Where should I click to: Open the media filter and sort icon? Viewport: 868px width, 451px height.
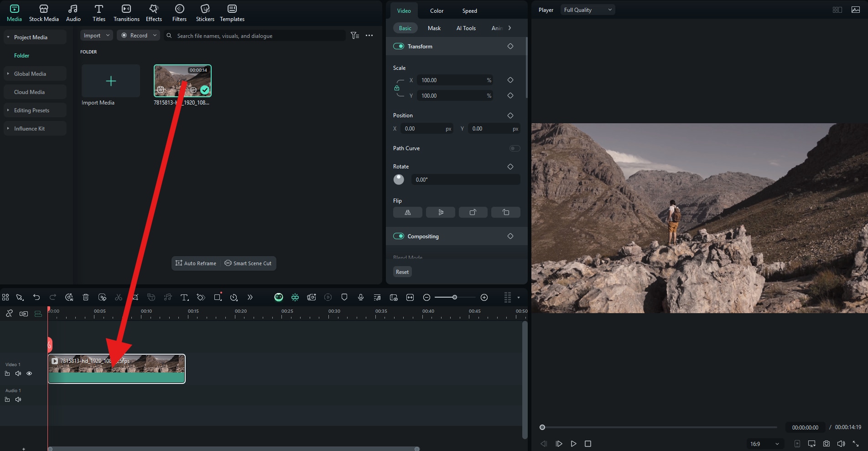355,36
